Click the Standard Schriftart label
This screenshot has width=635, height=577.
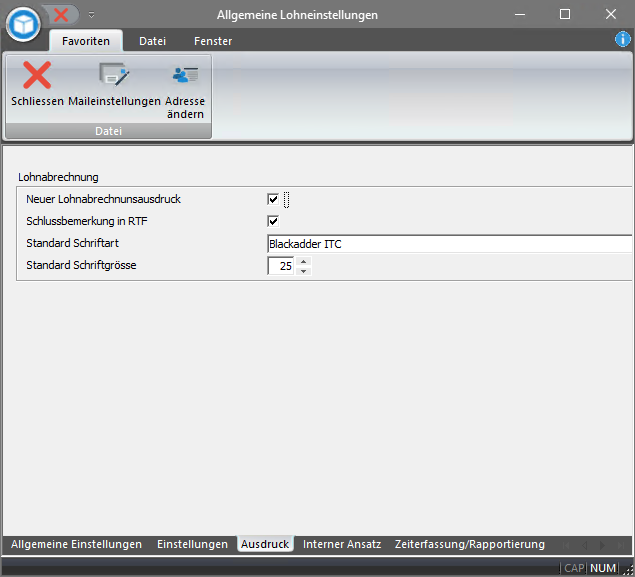(72, 243)
